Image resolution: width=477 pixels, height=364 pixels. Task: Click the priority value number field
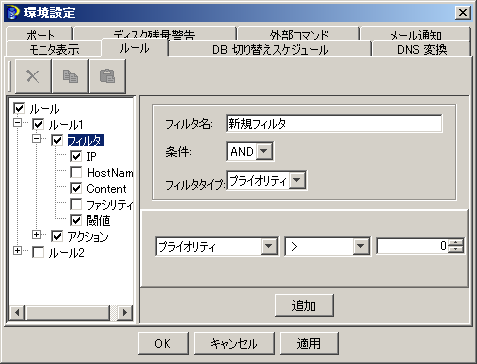click(412, 246)
